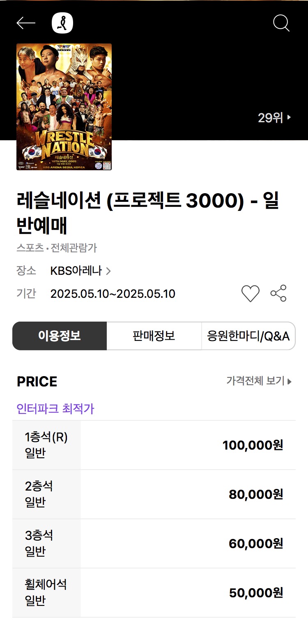The width and height of the screenshot is (308, 644).
Task: Open the 응원한마디/Q&A tab
Action: pyautogui.click(x=248, y=336)
